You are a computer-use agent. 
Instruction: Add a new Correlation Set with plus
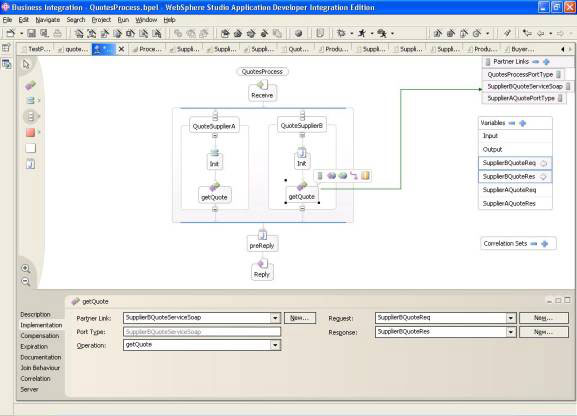tap(545, 244)
